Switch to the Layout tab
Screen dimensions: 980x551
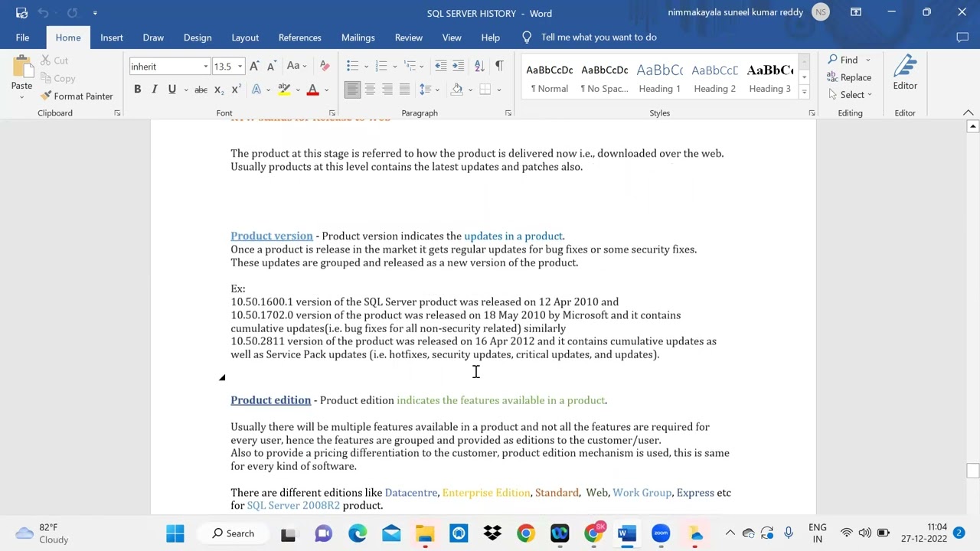pos(245,37)
